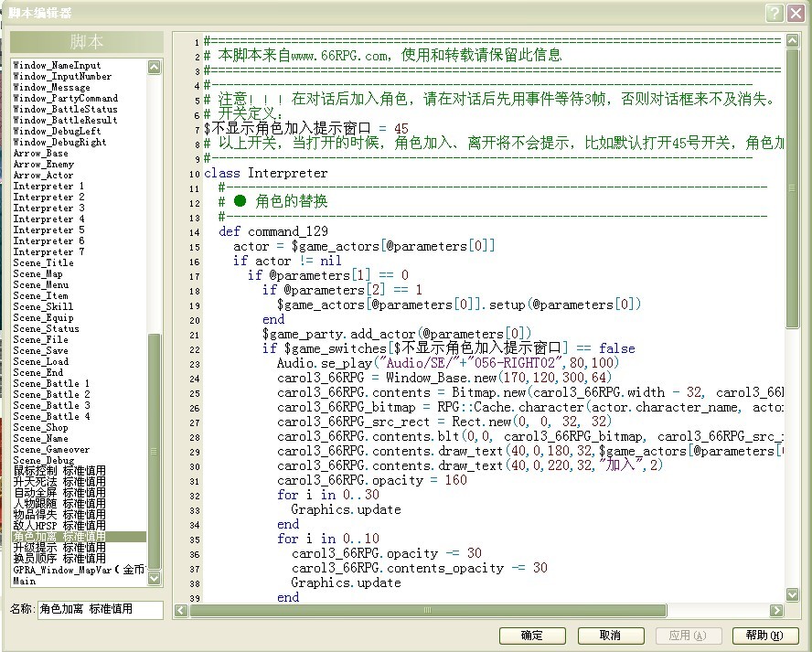
Task: Open the Window_BattleStatus script
Action: (x=65, y=109)
